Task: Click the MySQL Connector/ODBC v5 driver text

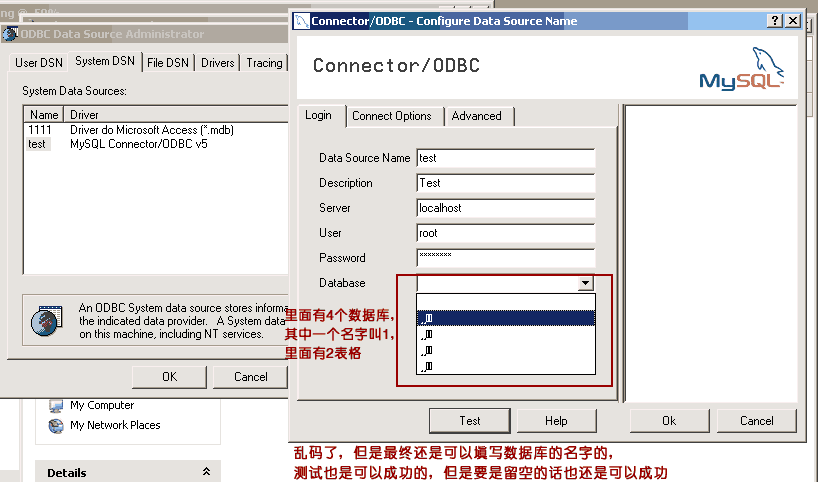Action: point(139,144)
